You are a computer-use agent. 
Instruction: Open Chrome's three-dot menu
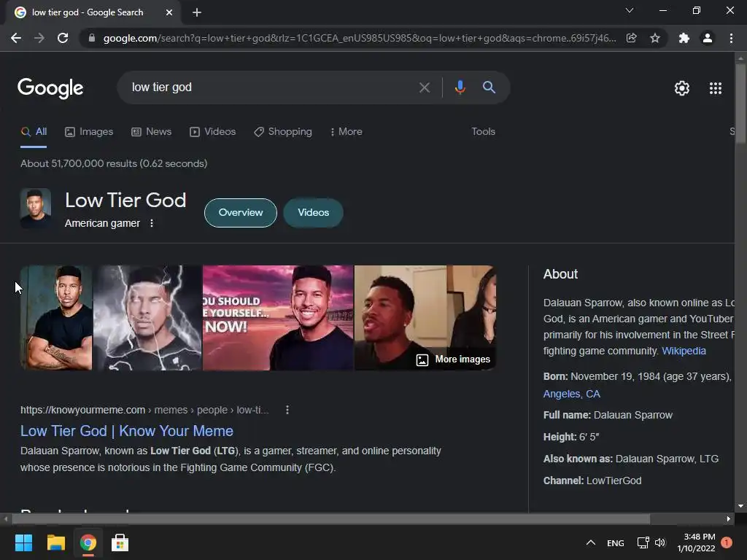(x=731, y=38)
